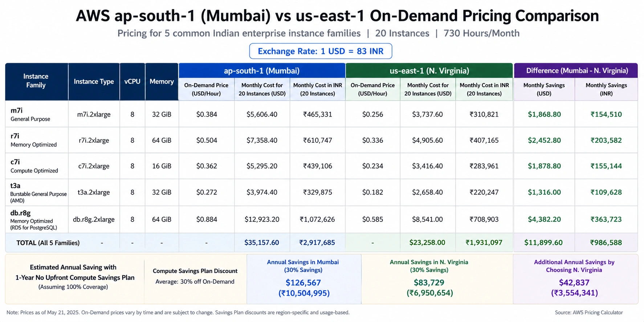Click the ₹465,331 INR cost cell

point(318,114)
